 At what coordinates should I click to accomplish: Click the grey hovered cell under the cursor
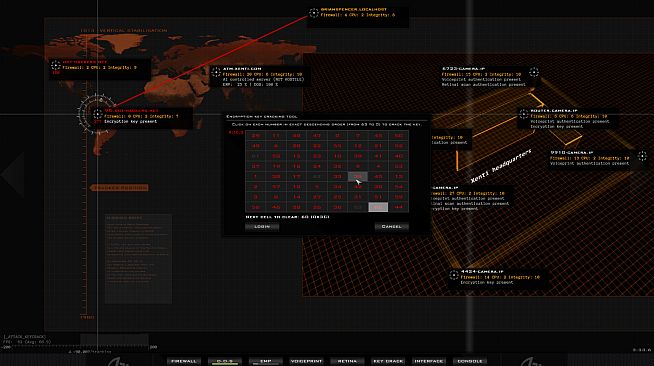357,176
